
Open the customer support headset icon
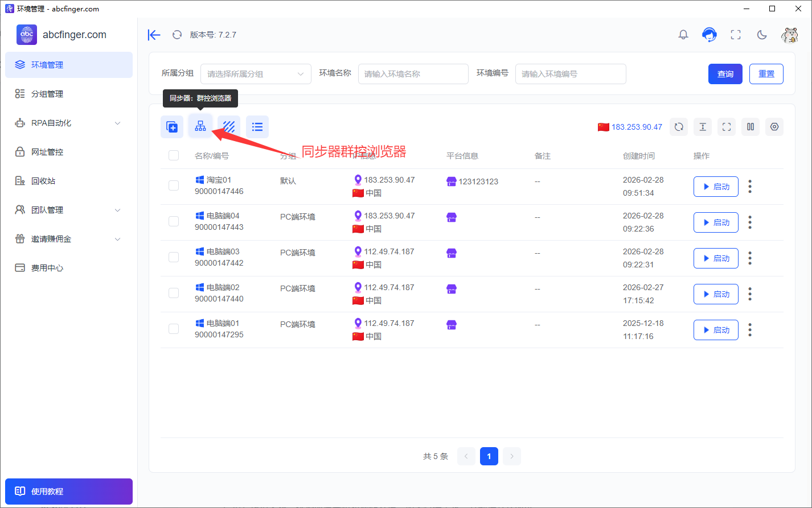710,35
